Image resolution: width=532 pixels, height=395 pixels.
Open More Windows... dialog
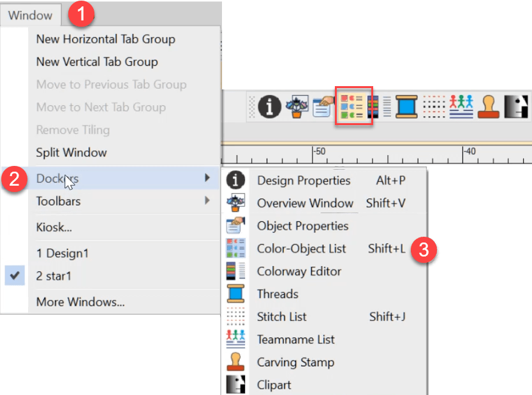pyautogui.click(x=80, y=302)
